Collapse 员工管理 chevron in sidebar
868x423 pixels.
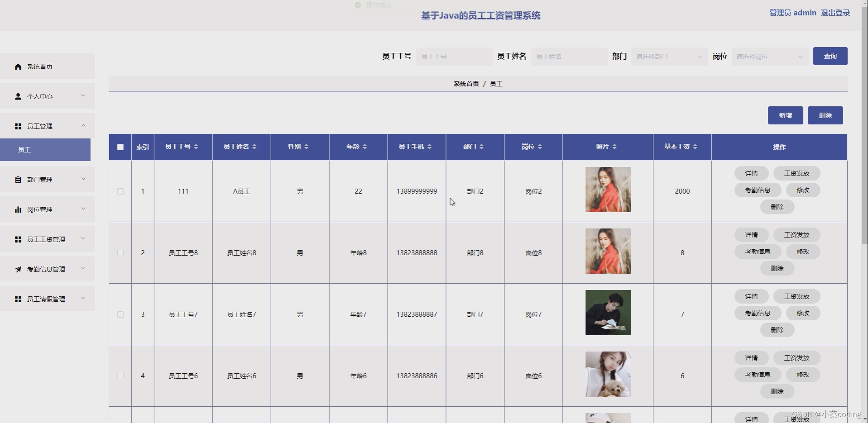coord(83,125)
